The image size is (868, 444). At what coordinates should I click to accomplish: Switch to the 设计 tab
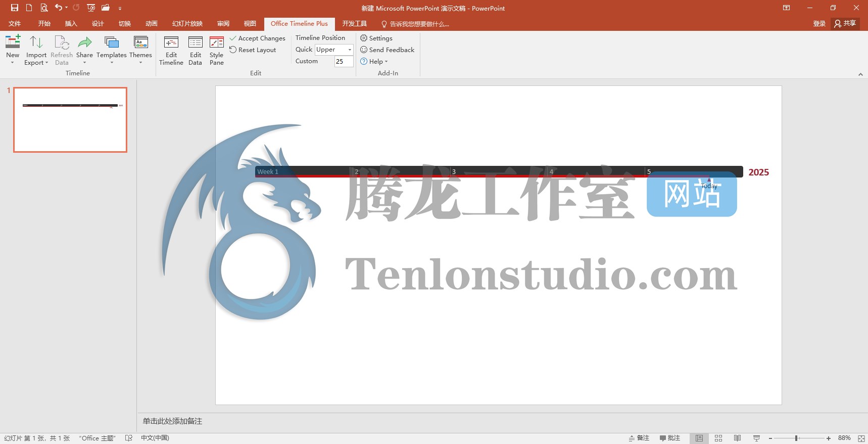coord(98,24)
